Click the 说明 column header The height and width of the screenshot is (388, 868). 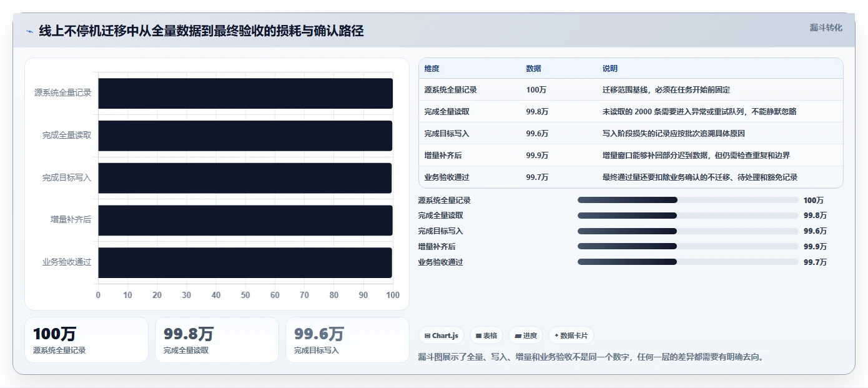coord(609,69)
